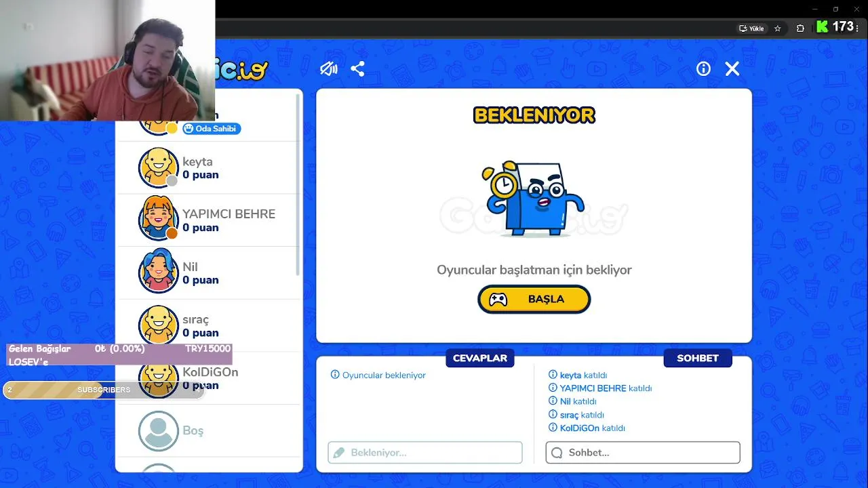Image resolution: width=868 pixels, height=488 pixels.
Task: Click the Oda Sahibi room owner badge
Action: point(212,128)
